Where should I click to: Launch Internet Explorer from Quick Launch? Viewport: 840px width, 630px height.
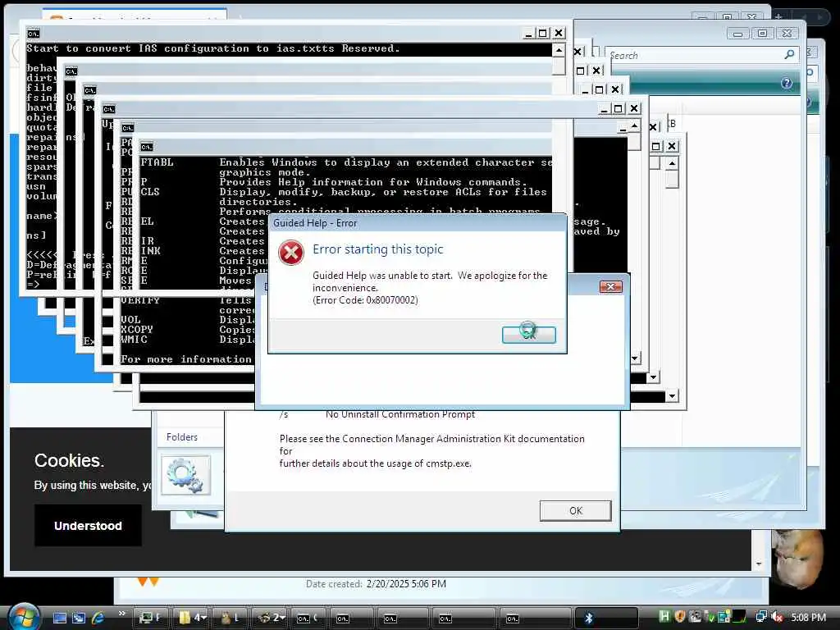(98, 618)
